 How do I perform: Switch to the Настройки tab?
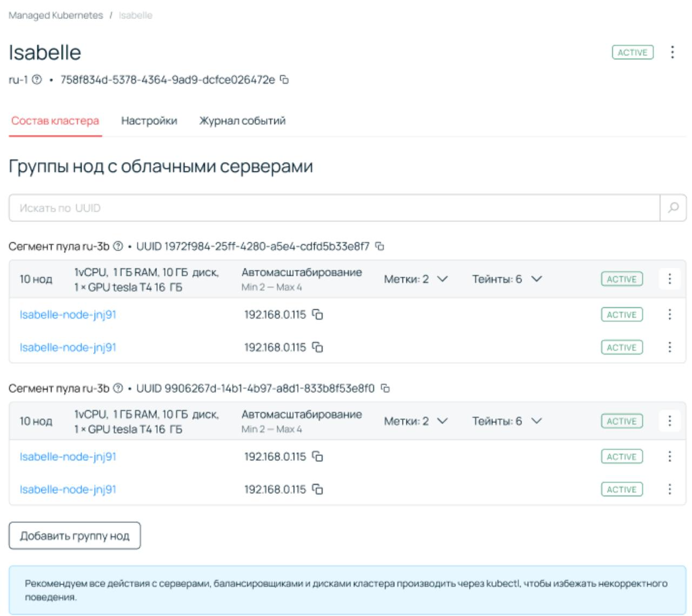[x=149, y=121]
